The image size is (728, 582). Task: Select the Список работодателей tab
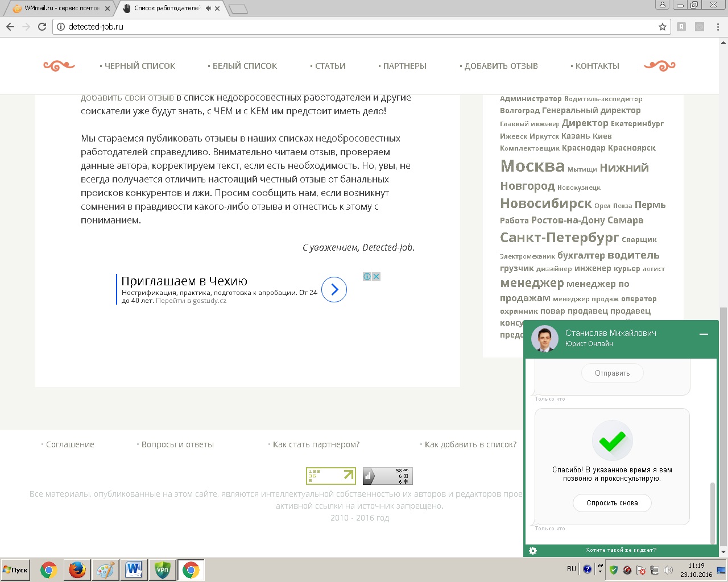[x=168, y=9]
